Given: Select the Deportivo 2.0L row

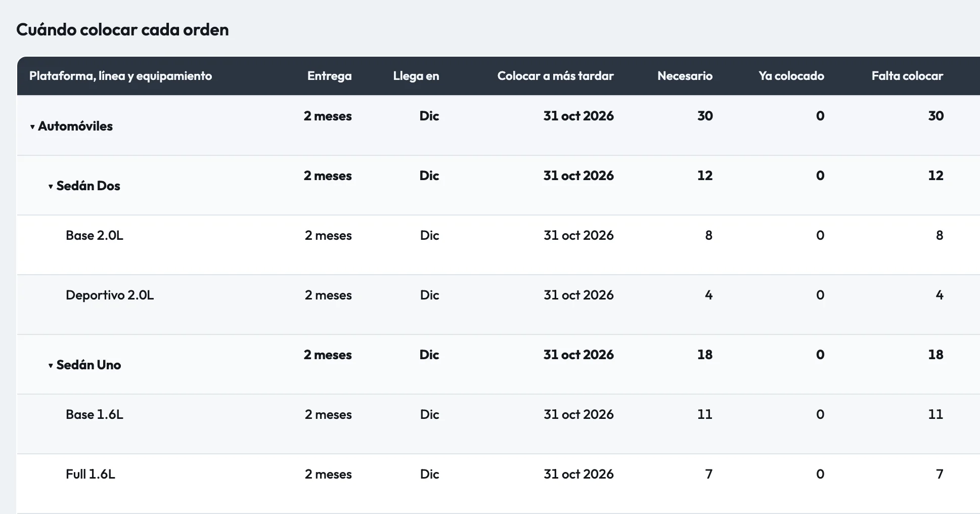Looking at the screenshot, I should coord(499,305).
